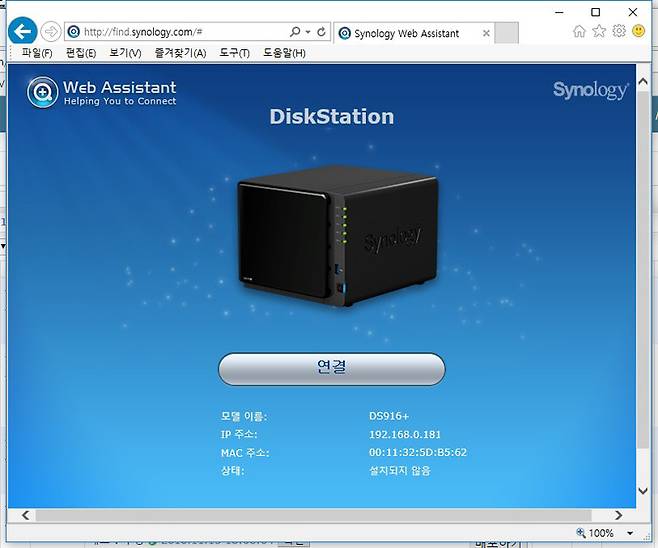Open the address bar search dropdown arrow
The height and width of the screenshot is (548, 658).
(x=308, y=32)
